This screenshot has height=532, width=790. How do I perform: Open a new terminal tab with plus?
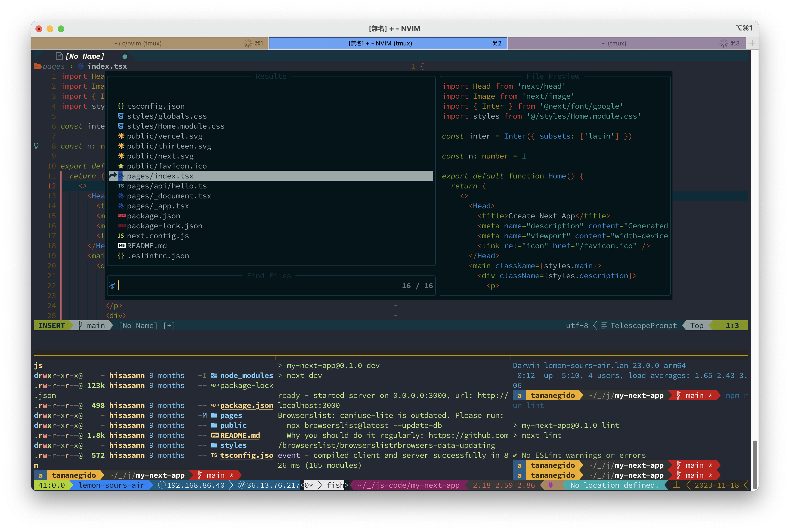point(752,44)
